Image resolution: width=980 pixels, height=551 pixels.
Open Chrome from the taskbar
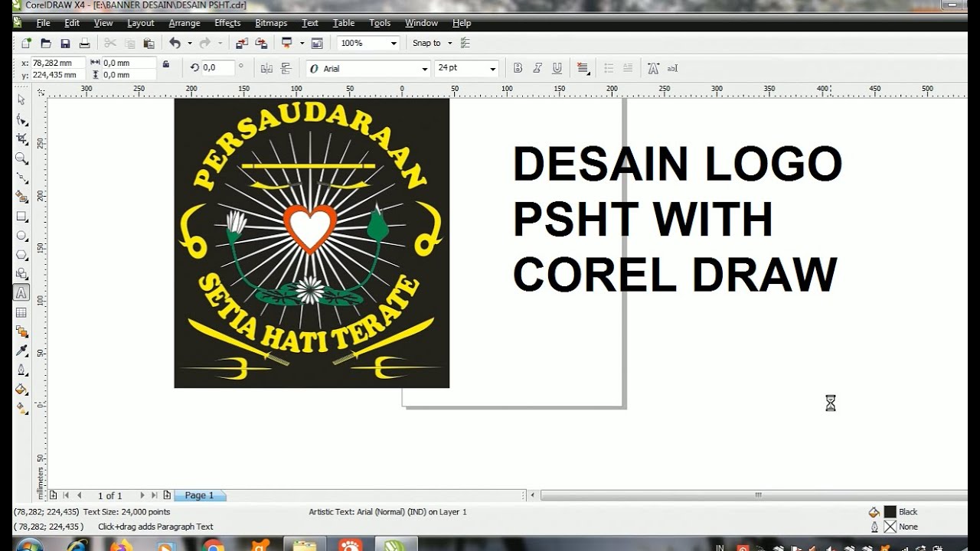click(213, 546)
